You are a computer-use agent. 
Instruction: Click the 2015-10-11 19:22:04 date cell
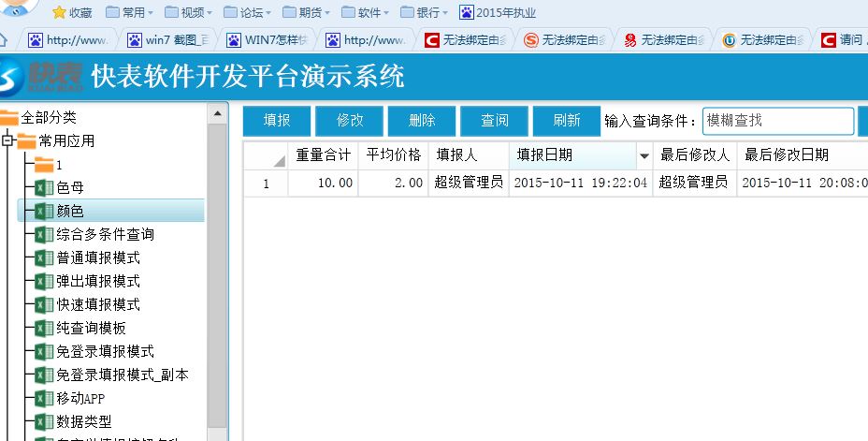coord(581,184)
